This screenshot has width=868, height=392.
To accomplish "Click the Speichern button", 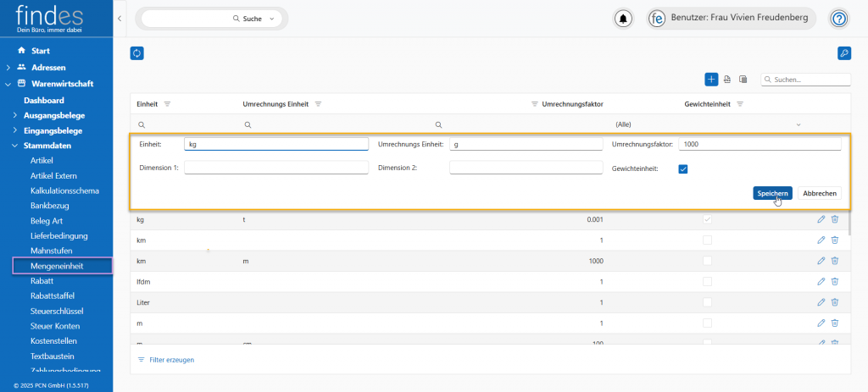I will pos(772,193).
